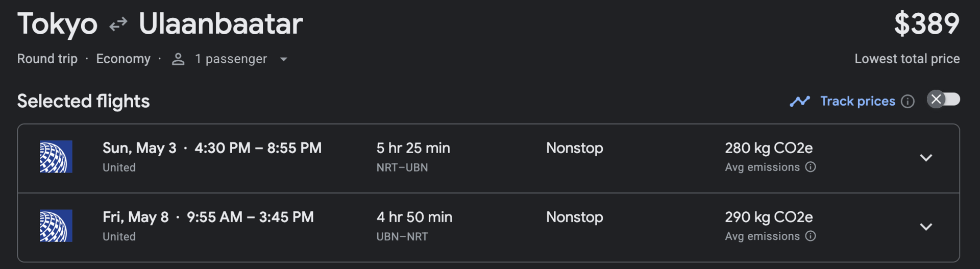
Task: Select the NRT–UBN outbound flight row
Action: pos(488,158)
